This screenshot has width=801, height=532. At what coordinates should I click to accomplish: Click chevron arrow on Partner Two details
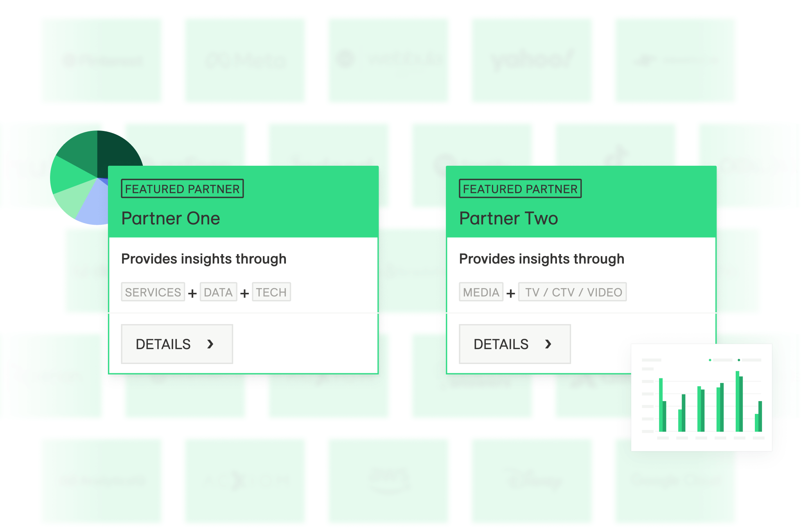click(548, 344)
